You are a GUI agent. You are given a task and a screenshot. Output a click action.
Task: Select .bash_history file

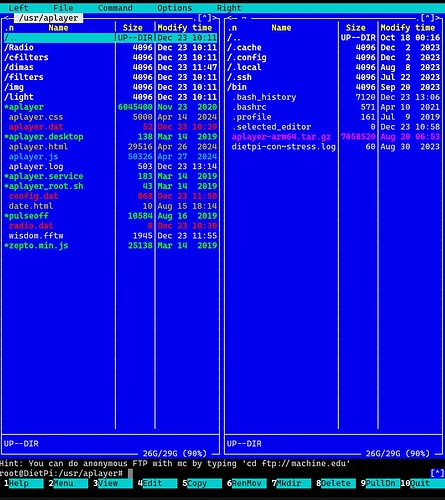(x=333, y=97)
